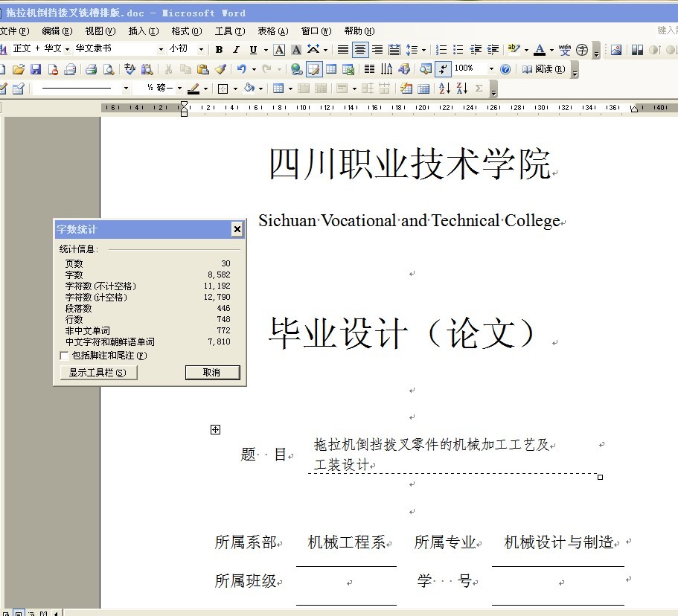Decrease paragraph indent
Screen dimensions: 678x616
tap(476, 50)
